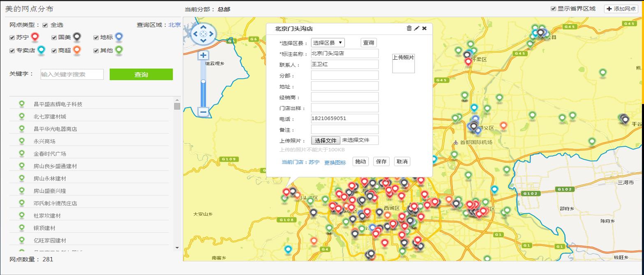Viewport: 644px width, 275px height.
Task: Select 银顶建材 in the outlet list
Action: (44, 228)
